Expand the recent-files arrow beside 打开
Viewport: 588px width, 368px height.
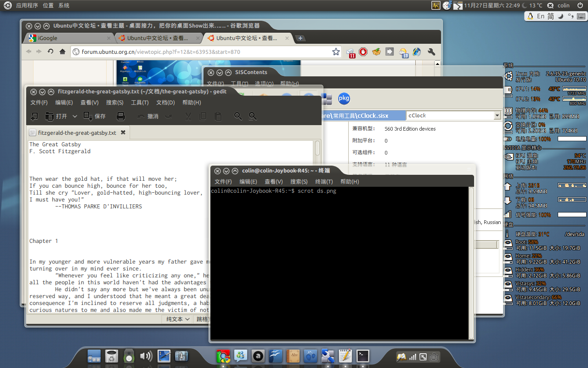tap(75, 116)
